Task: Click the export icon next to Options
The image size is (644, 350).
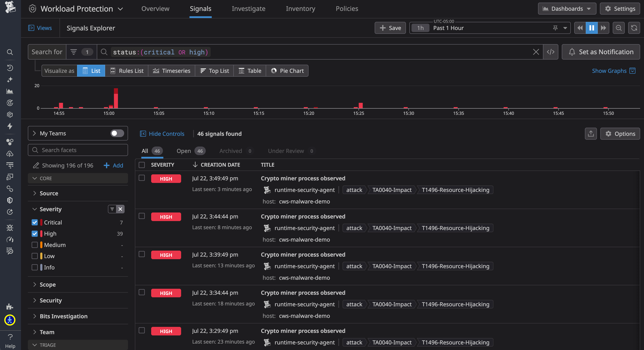Action: [591, 134]
